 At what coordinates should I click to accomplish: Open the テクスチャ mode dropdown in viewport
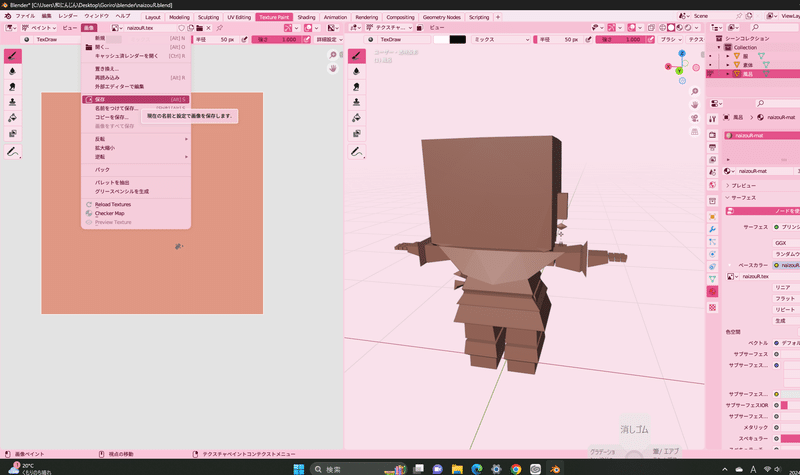pyautogui.click(x=389, y=28)
